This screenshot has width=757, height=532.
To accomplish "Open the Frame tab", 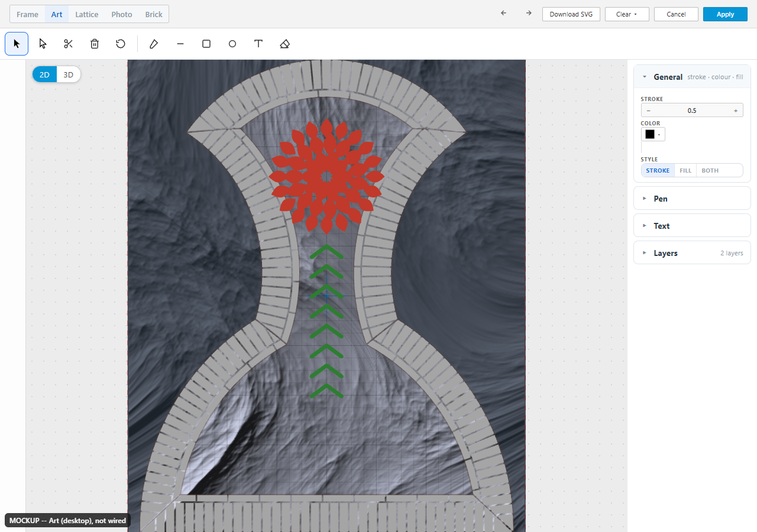I will pos(28,14).
